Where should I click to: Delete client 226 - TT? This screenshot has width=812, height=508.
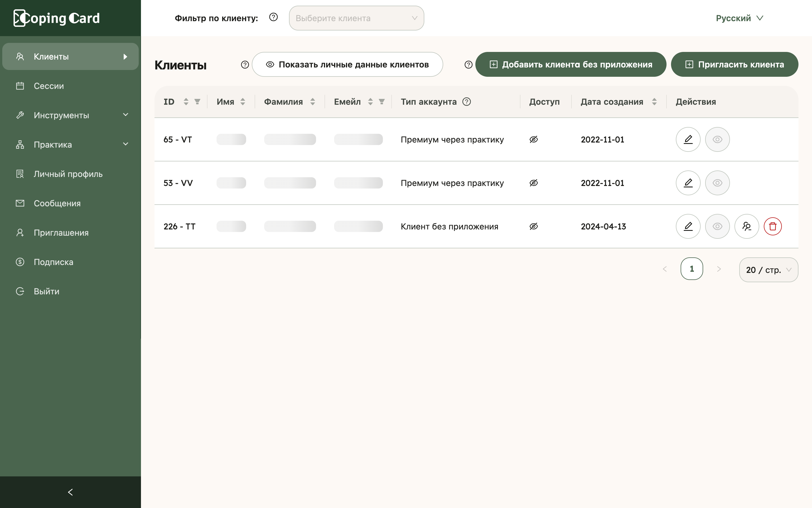(773, 226)
